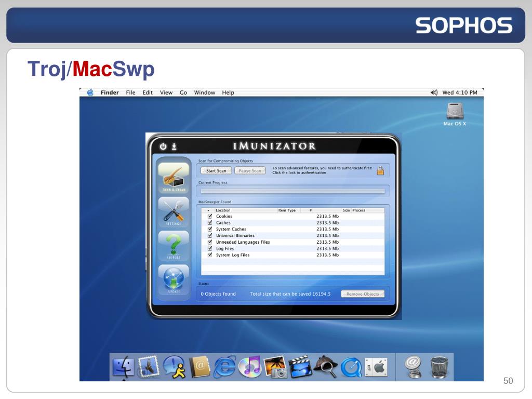532x399 pixels.
Task: Select the Universal Binnaries row label
Action: [x=235, y=235]
